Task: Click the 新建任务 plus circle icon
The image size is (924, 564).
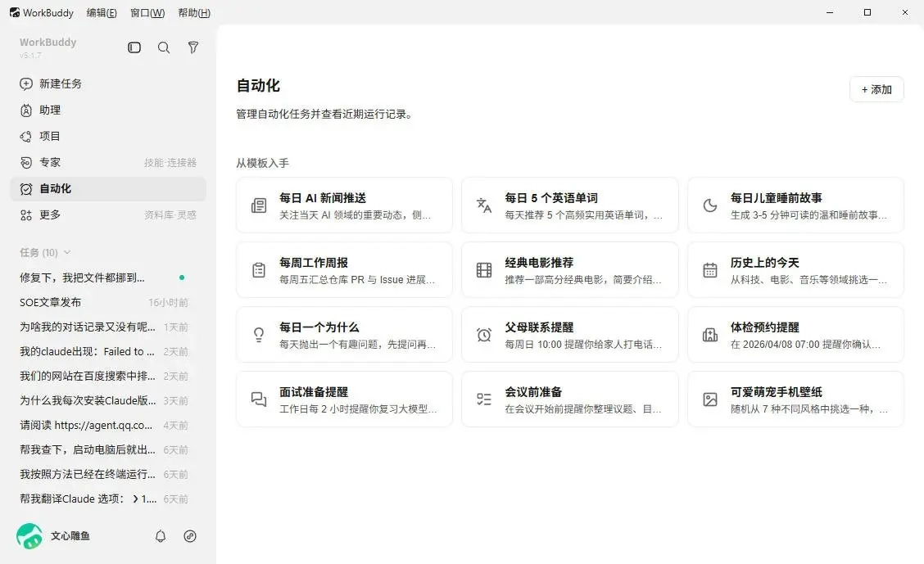Action: pos(26,83)
